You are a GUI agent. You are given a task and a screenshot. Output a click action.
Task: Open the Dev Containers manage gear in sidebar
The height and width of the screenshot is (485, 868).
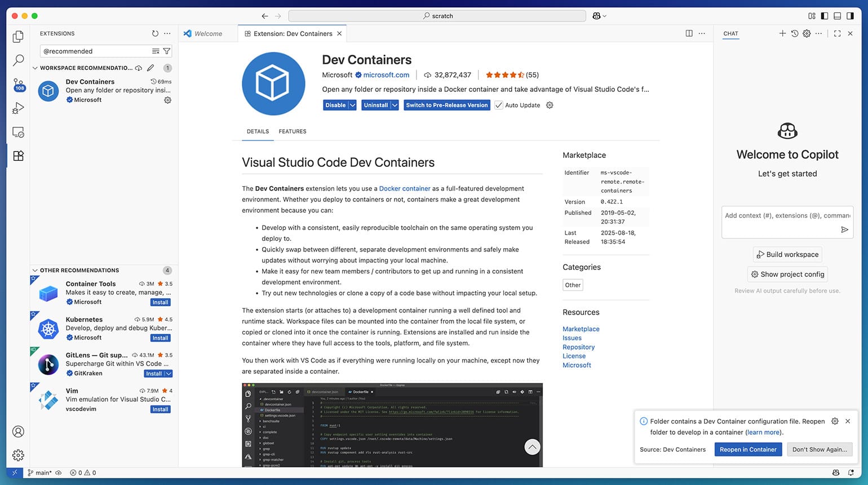click(167, 100)
